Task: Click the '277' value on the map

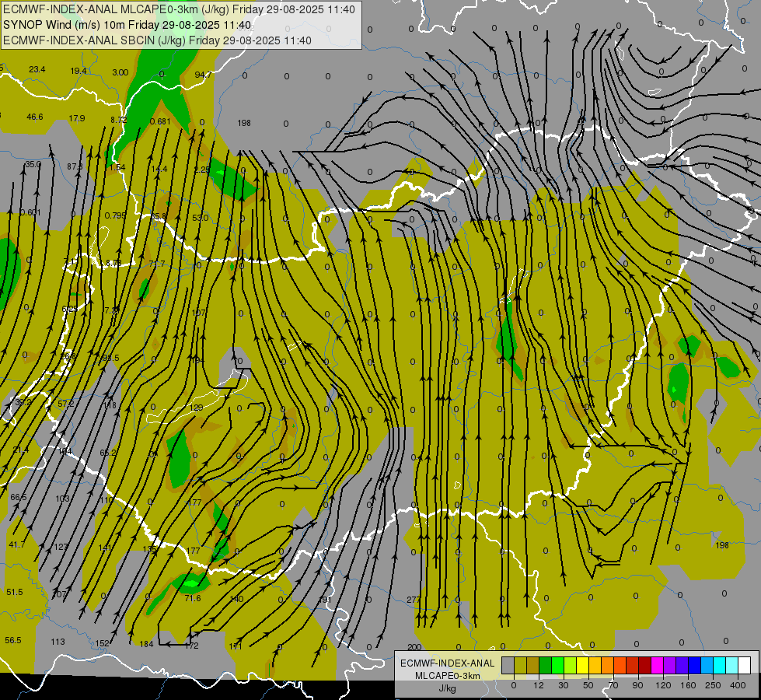Action: [x=414, y=600]
